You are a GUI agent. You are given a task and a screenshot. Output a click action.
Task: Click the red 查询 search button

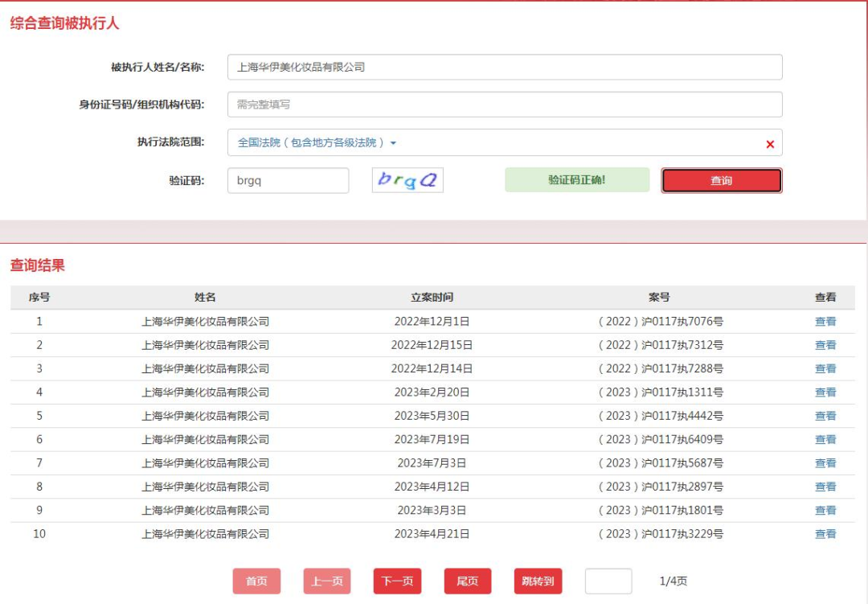721,181
